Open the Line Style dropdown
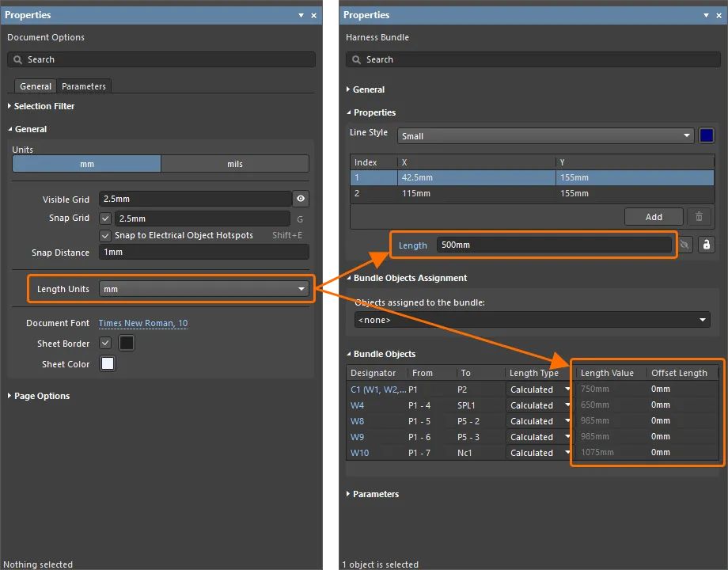Screen dimensions: 728x570 [x=545, y=136]
